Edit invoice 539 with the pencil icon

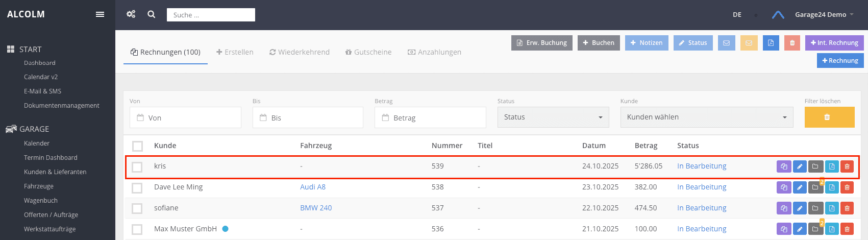pyautogui.click(x=800, y=166)
